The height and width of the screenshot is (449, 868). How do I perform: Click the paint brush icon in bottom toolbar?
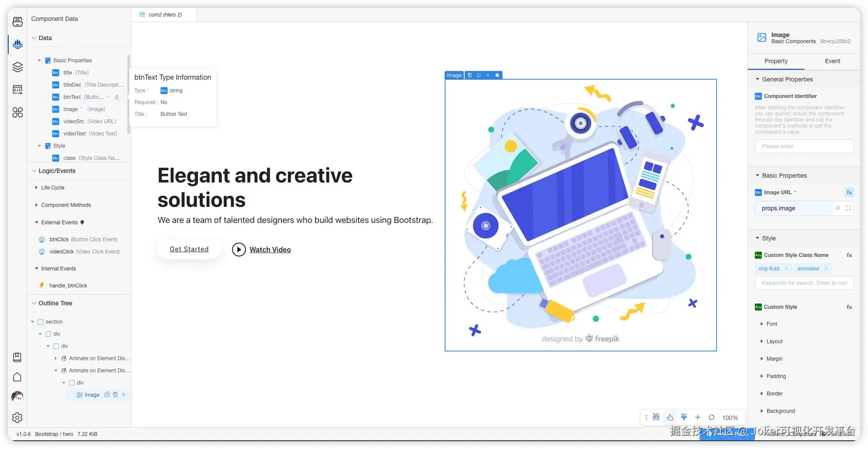point(684,417)
